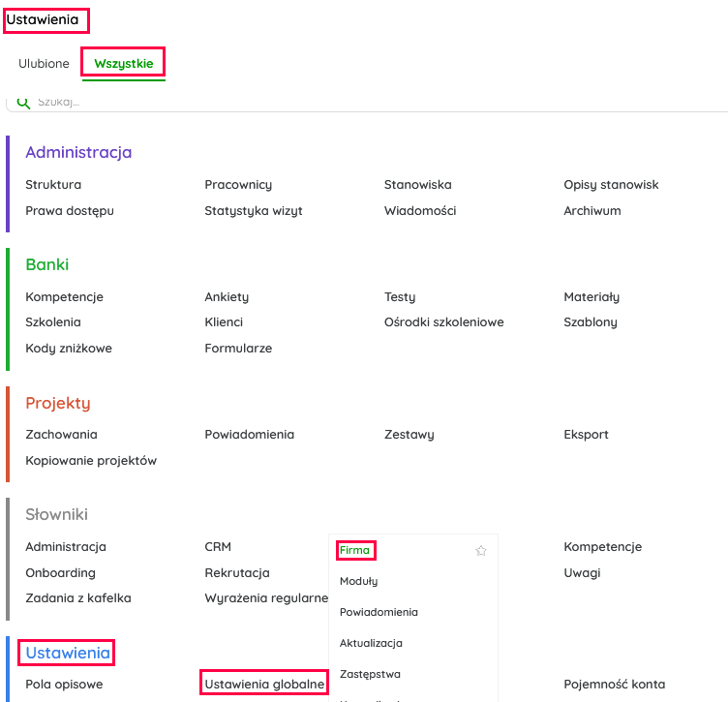Open Ustawienia globalne submenu
Screen dimensions: 728x702
263,685
